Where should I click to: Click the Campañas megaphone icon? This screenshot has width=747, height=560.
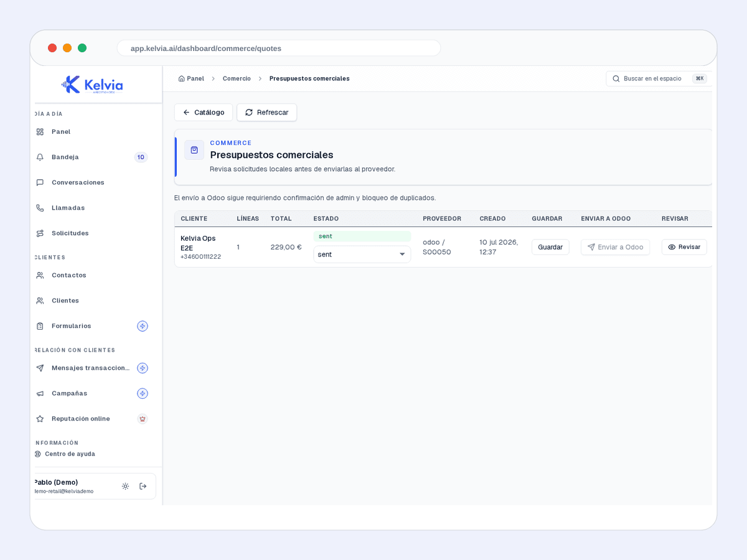click(x=40, y=393)
